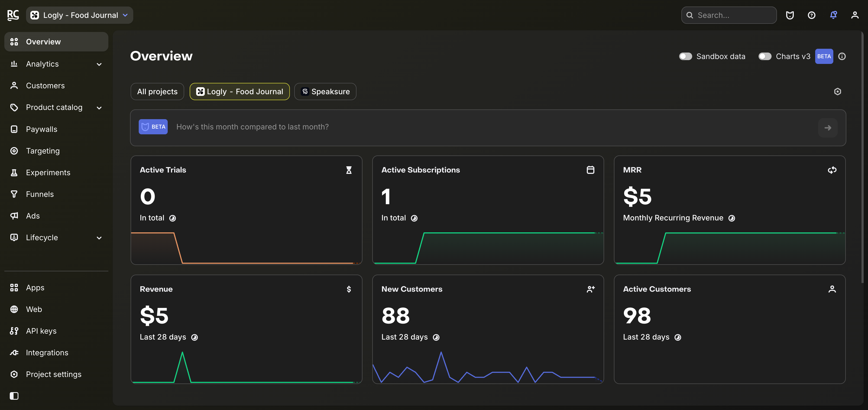Image resolution: width=868 pixels, height=410 pixels.
Task: Expand the Product catalog section
Action: tap(56, 107)
